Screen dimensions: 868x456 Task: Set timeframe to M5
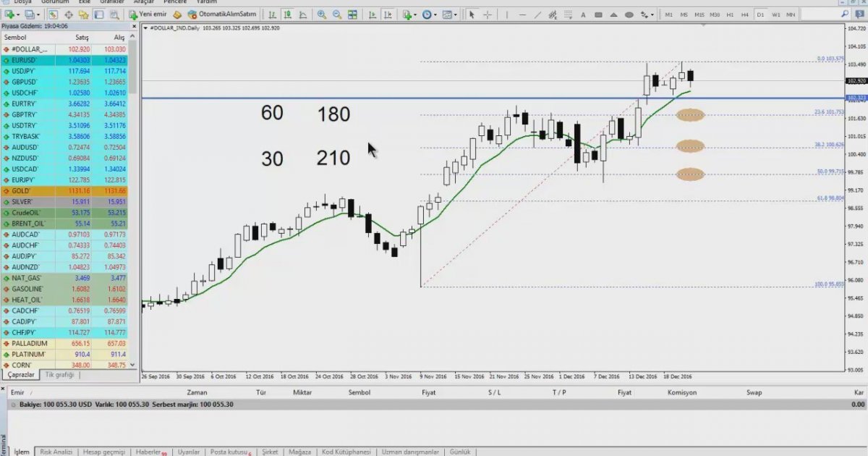click(x=684, y=14)
